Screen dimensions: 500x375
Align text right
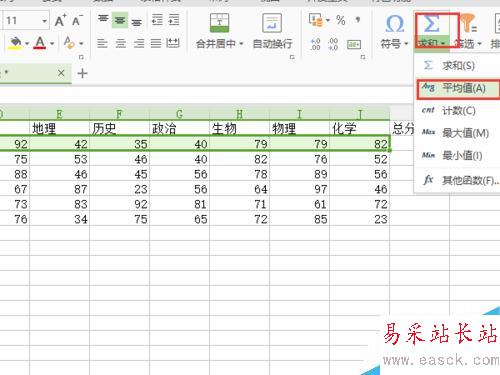pos(139,43)
